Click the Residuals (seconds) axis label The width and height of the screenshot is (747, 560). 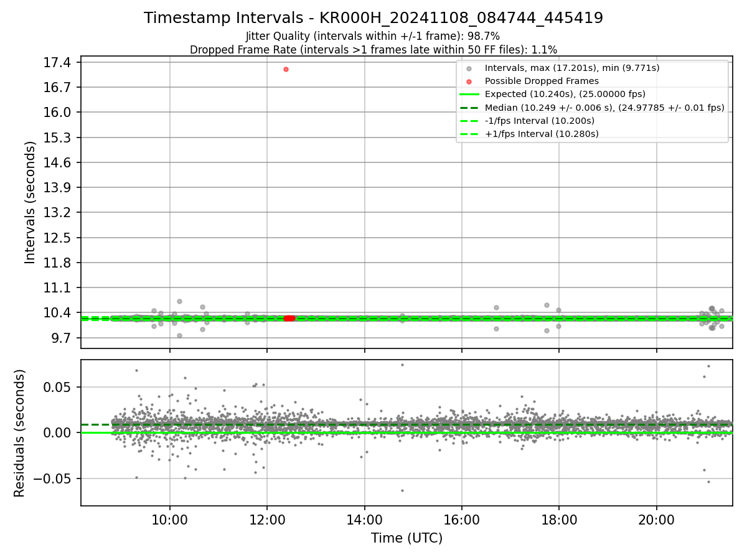[19, 433]
